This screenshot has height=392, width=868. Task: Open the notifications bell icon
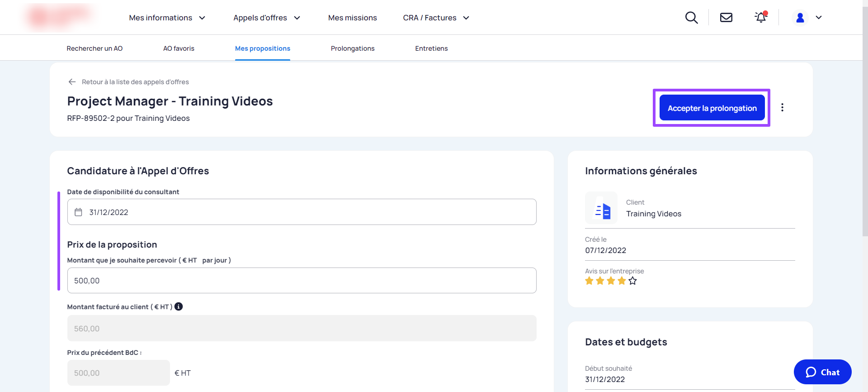pos(761,17)
